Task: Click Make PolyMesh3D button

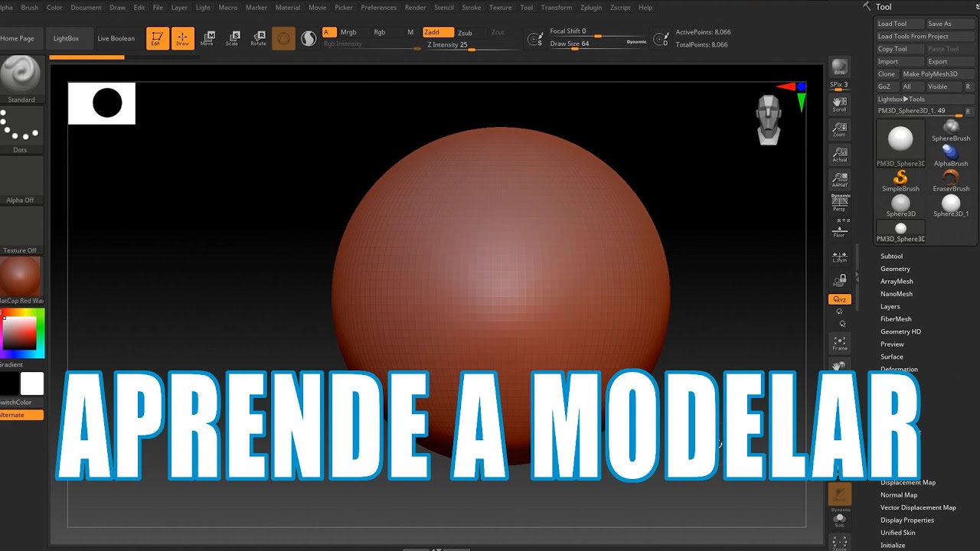Action: 937,74
